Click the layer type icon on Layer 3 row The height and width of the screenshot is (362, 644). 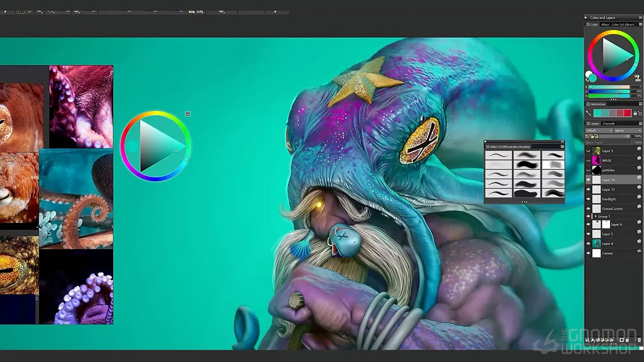click(639, 149)
